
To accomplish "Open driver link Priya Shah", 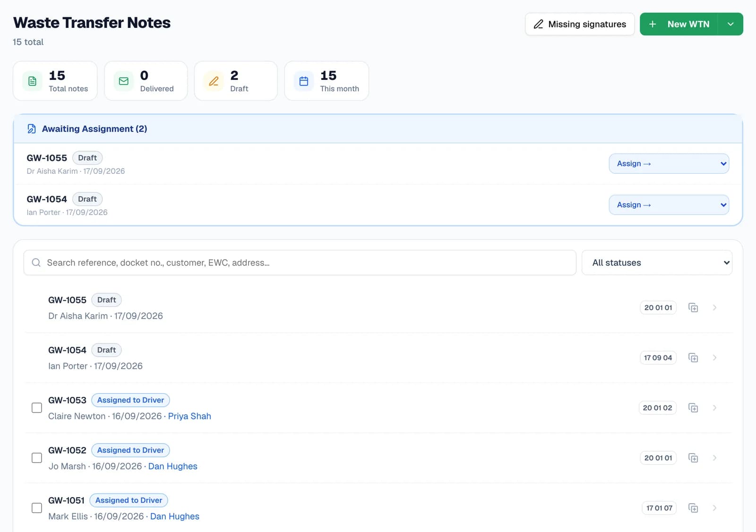I will click(x=189, y=416).
